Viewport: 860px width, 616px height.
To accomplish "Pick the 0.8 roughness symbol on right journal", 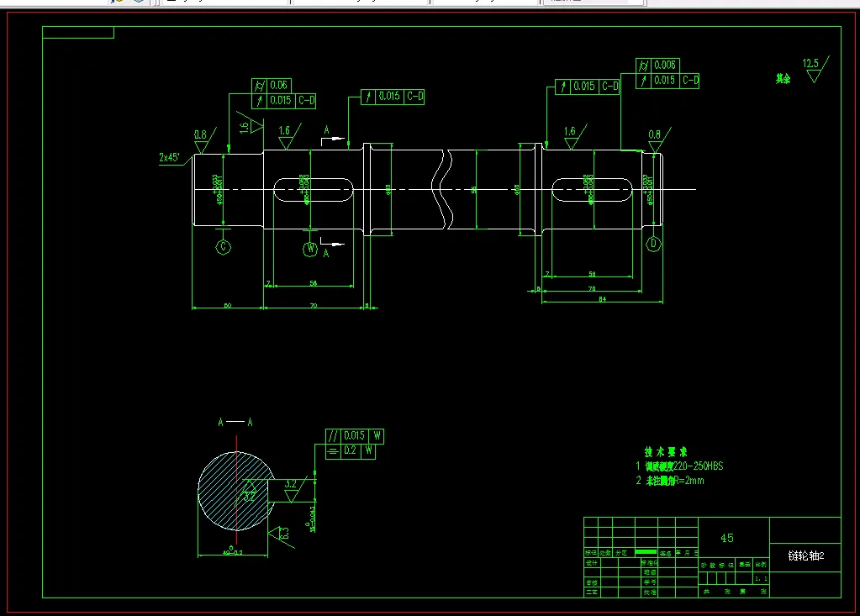I will (x=659, y=140).
